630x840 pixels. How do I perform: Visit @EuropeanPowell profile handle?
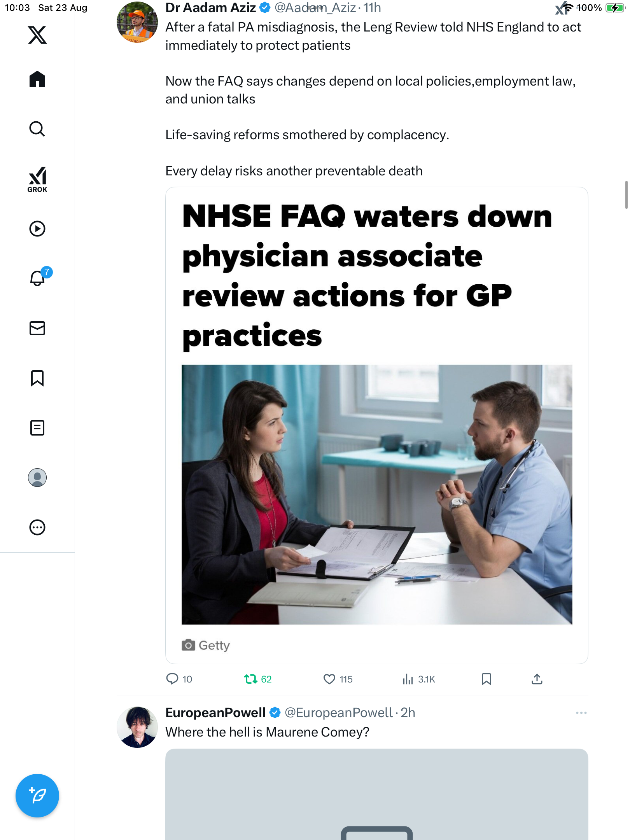(338, 713)
